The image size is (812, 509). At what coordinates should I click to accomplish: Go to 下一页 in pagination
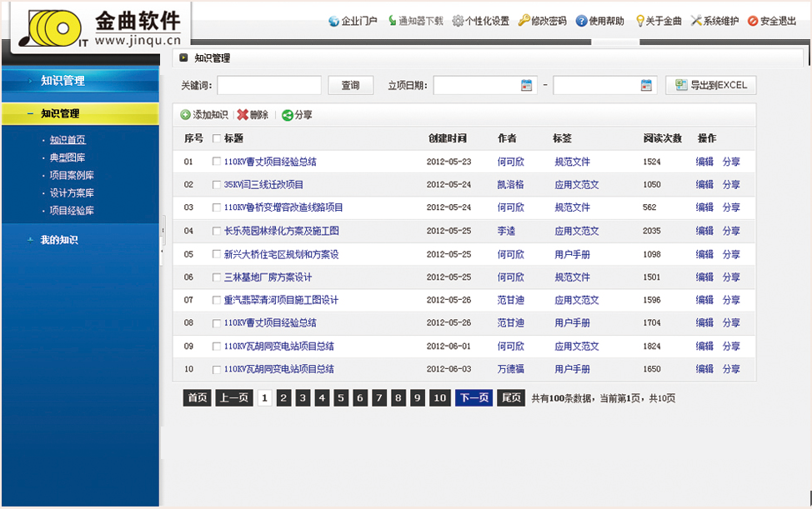click(x=474, y=398)
